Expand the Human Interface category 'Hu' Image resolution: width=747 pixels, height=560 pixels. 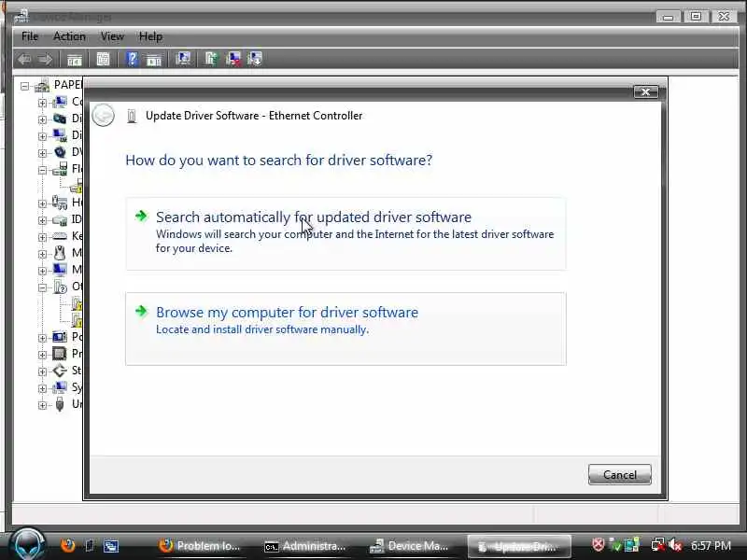(42, 203)
